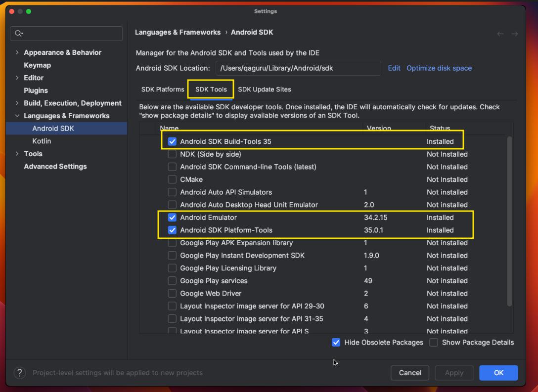This screenshot has height=392, width=538.
Task: Click the search magnifier icon in settings
Action: pyautogui.click(x=18, y=33)
